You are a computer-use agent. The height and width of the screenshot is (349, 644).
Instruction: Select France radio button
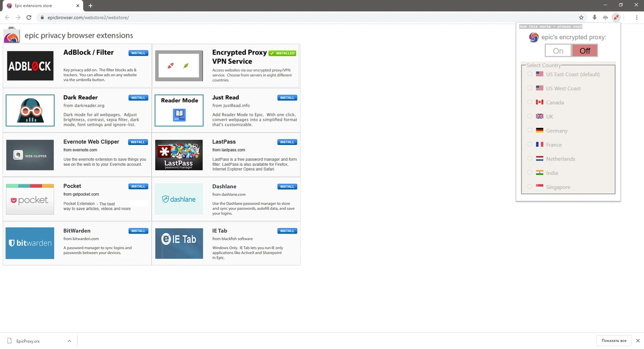tap(530, 144)
